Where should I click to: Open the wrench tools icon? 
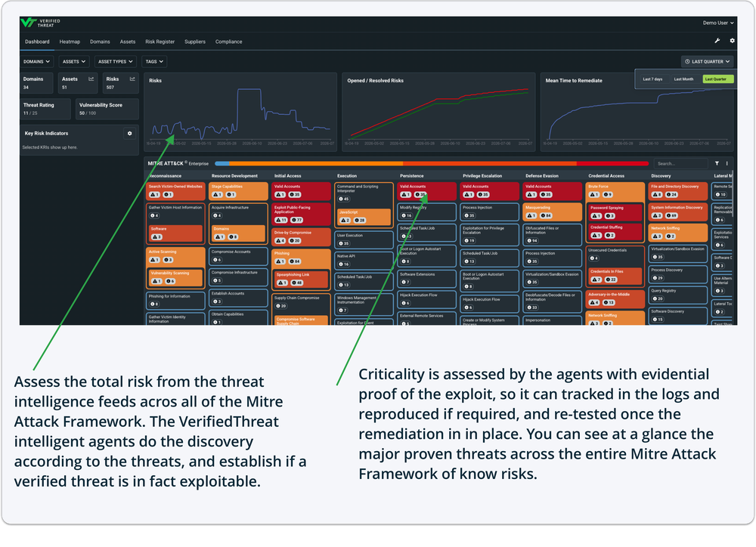(x=717, y=41)
